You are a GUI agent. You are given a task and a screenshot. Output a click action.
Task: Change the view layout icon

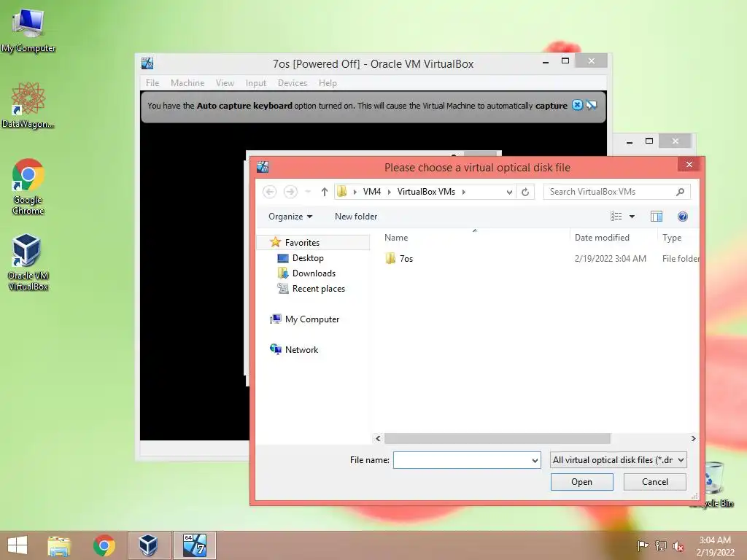click(616, 217)
